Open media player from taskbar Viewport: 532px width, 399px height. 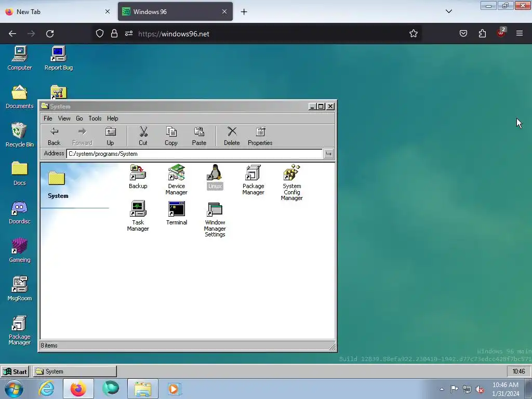(x=175, y=389)
